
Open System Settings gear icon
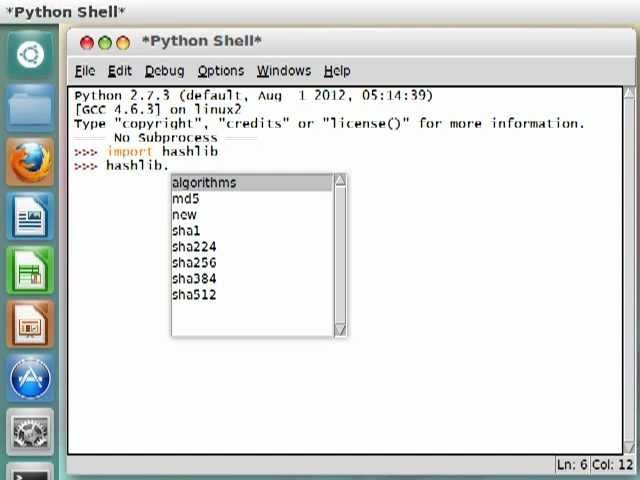[x=30, y=432]
